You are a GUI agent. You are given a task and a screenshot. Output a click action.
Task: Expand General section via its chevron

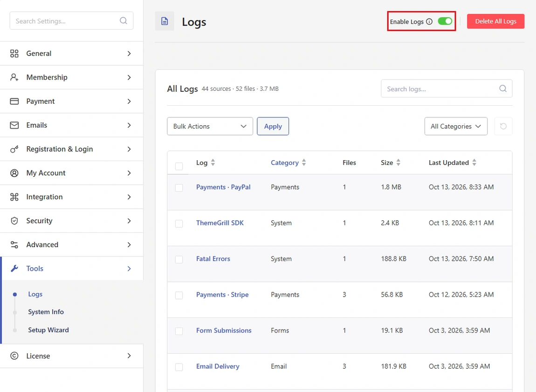pyautogui.click(x=129, y=54)
